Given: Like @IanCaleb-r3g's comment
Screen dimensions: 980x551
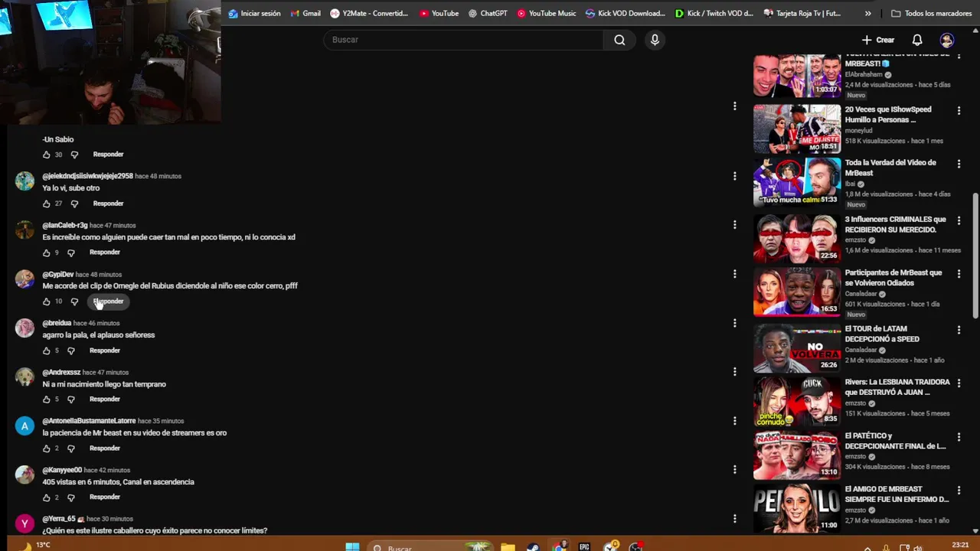Looking at the screenshot, I should pos(47,253).
